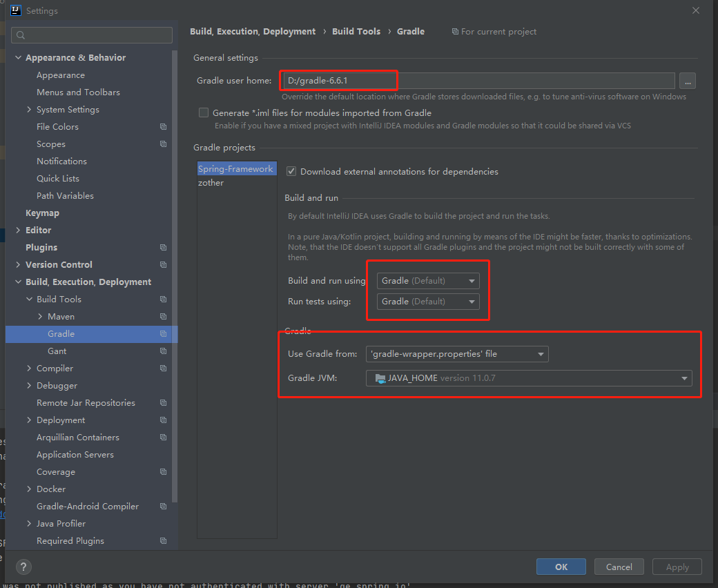Click the project-level icon beside Remote Jar Repositories
The image size is (718, 588).
[163, 402]
